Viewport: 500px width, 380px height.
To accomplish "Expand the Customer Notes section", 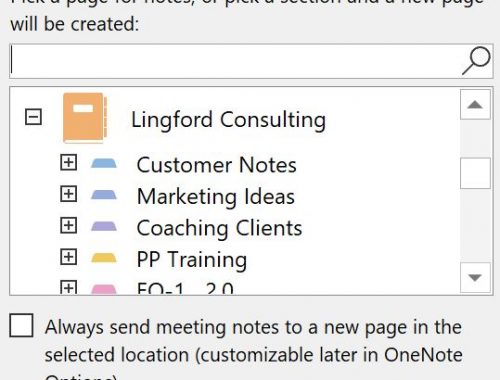I will (x=68, y=163).
